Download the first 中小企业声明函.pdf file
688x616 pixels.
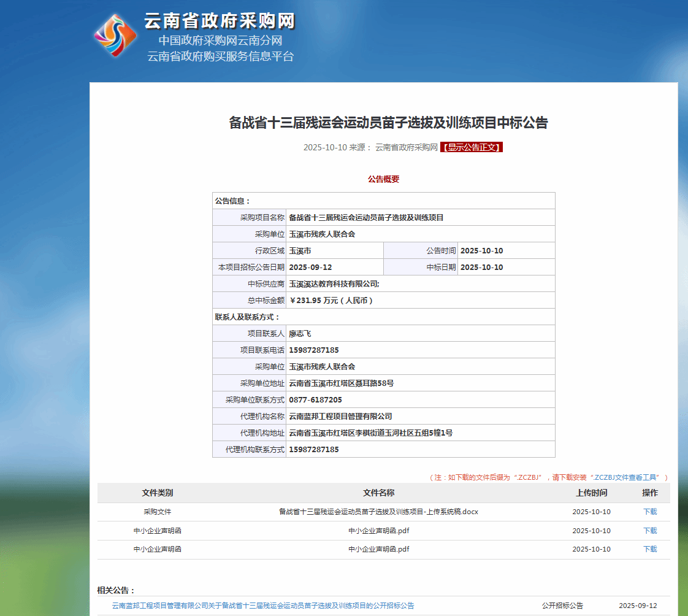[x=649, y=531]
